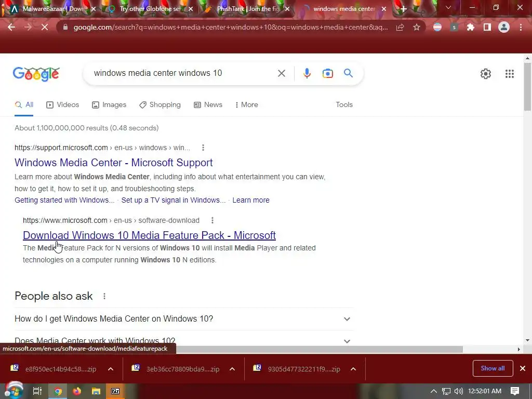This screenshot has height=399, width=532.
Task: Click the magnifier search button
Action: pos(348,73)
